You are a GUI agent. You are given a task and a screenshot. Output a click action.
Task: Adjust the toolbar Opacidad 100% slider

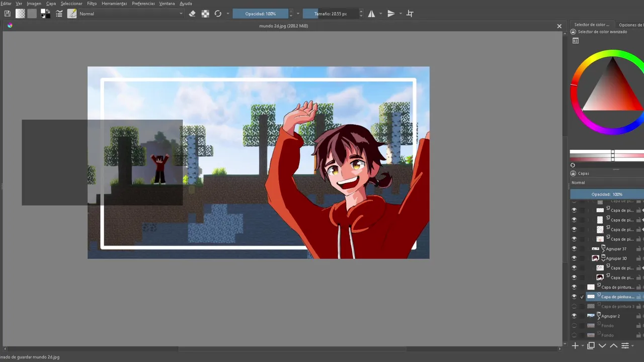click(x=260, y=14)
